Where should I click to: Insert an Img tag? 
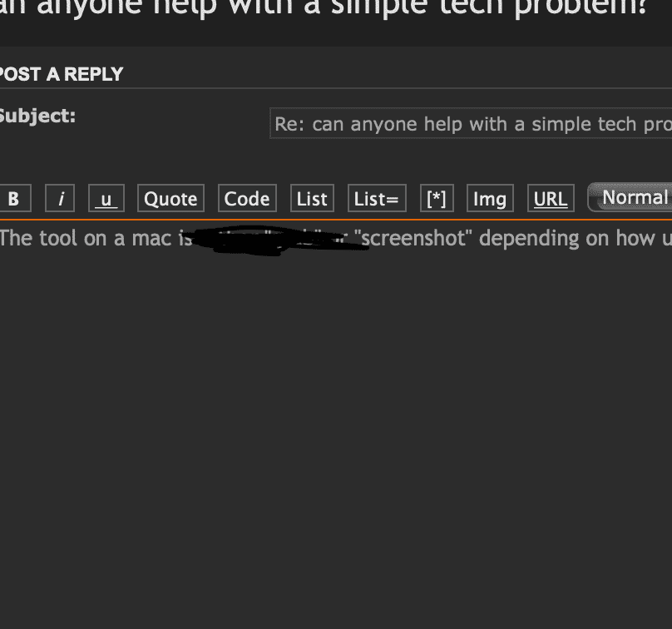coord(490,198)
